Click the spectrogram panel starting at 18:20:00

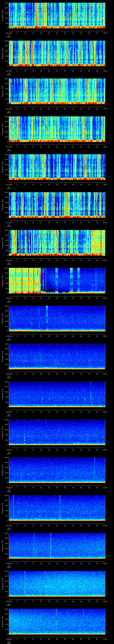pyautogui.click(x=57, y=243)
